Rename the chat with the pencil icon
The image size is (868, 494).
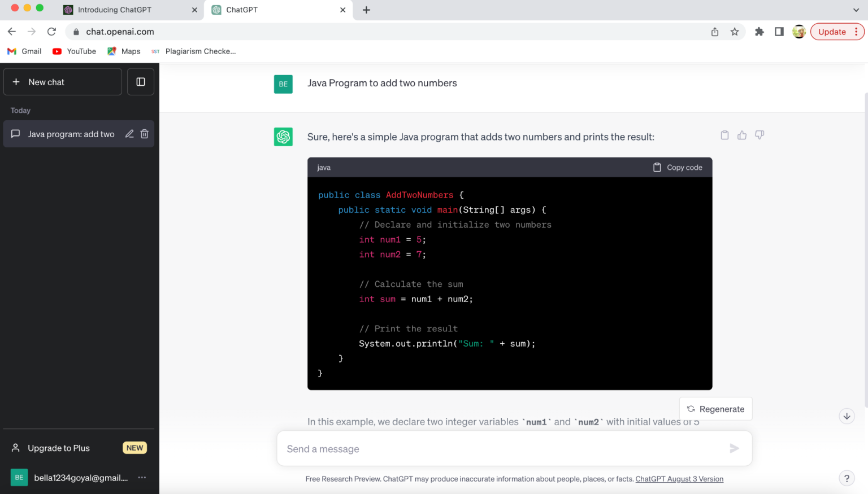129,134
